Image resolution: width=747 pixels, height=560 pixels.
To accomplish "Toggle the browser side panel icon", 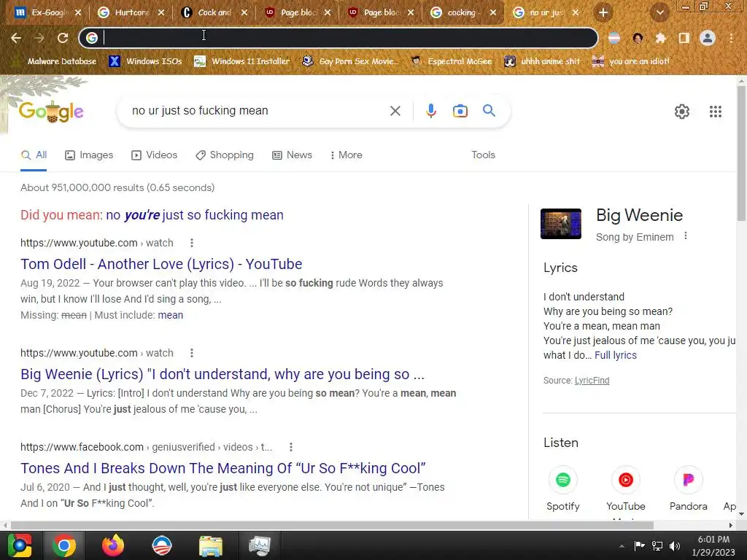I will click(x=684, y=38).
